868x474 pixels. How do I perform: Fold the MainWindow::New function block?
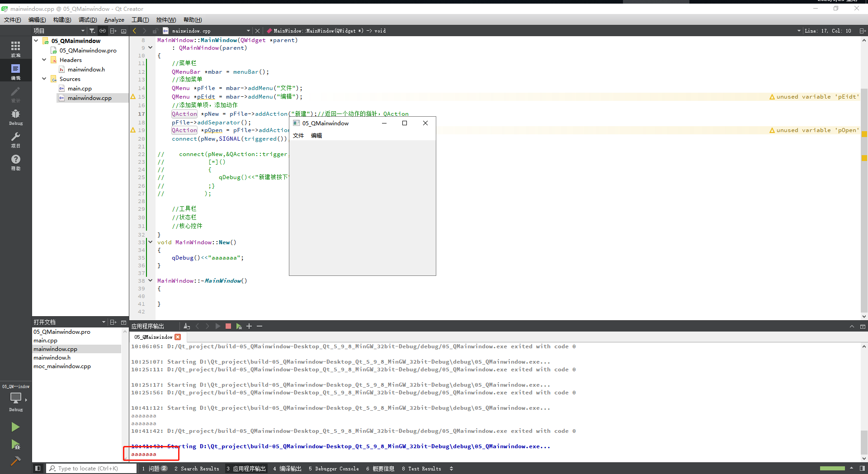(x=151, y=242)
